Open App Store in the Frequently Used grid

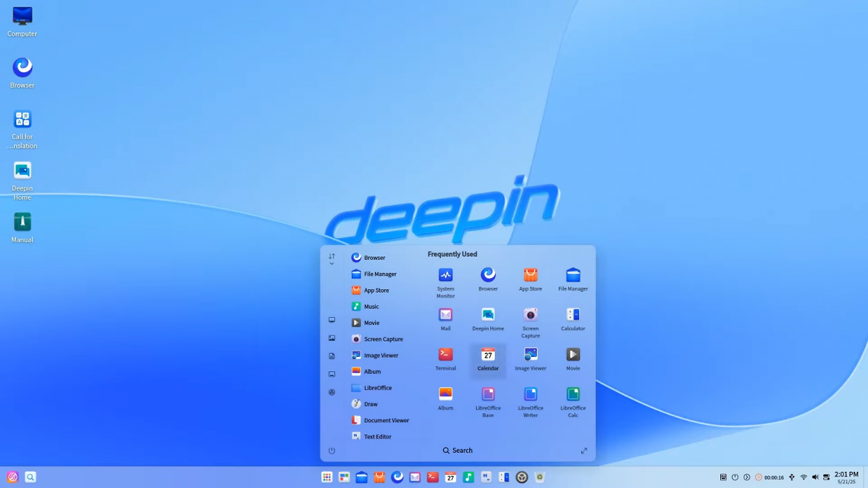point(530,279)
